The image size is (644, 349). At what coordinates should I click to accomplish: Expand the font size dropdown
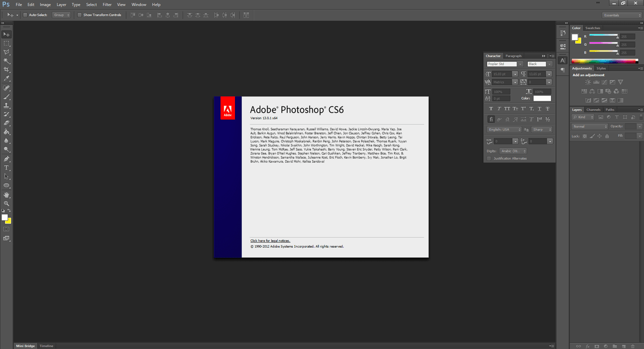coord(515,74)
